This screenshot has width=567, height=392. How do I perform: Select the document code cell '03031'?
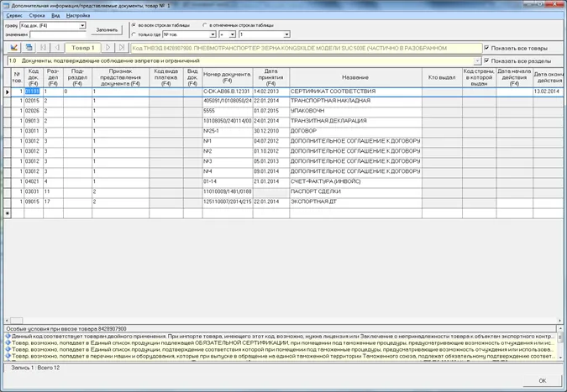tap(34, 192)
